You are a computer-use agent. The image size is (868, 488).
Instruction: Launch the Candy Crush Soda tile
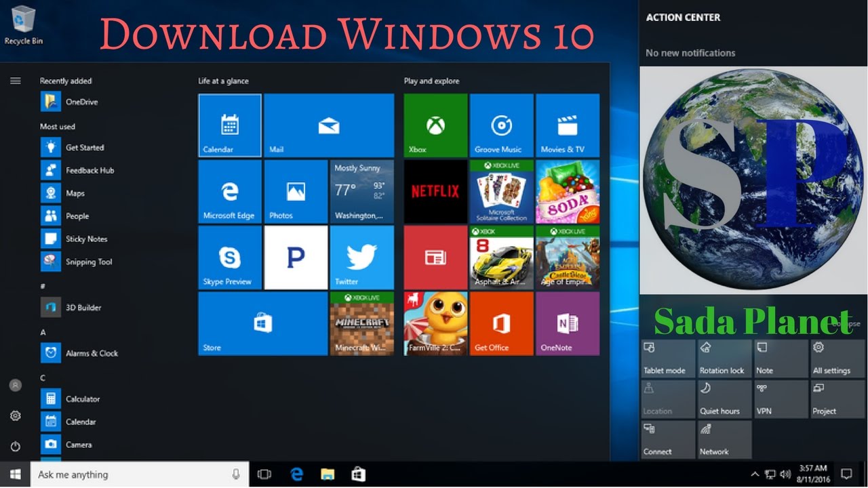click(x=568, y=192)
